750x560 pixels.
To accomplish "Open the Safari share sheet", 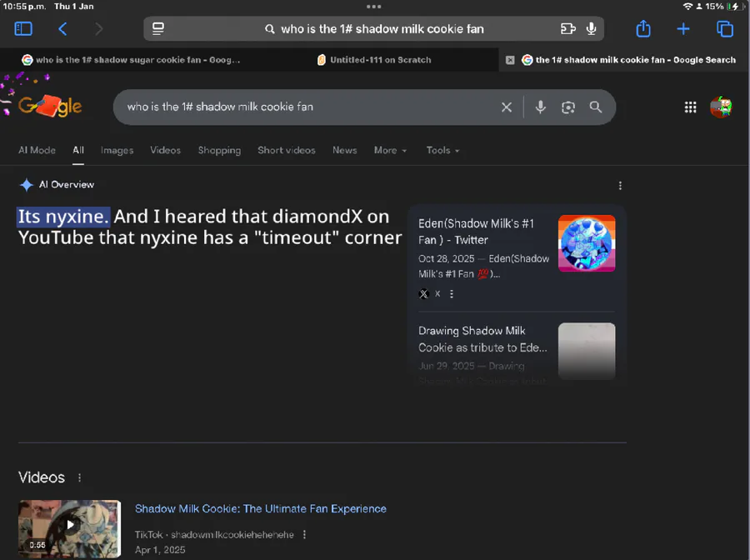I will pos(643,28).
